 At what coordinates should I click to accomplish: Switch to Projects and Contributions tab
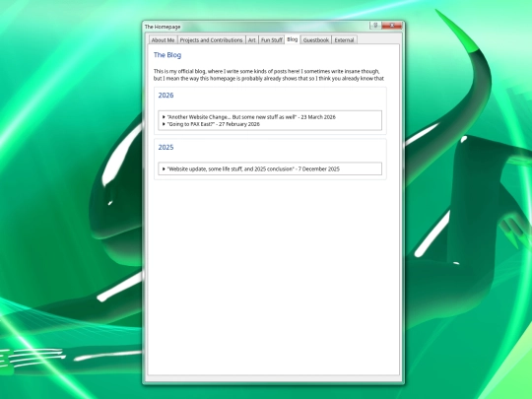coord(211,40)
